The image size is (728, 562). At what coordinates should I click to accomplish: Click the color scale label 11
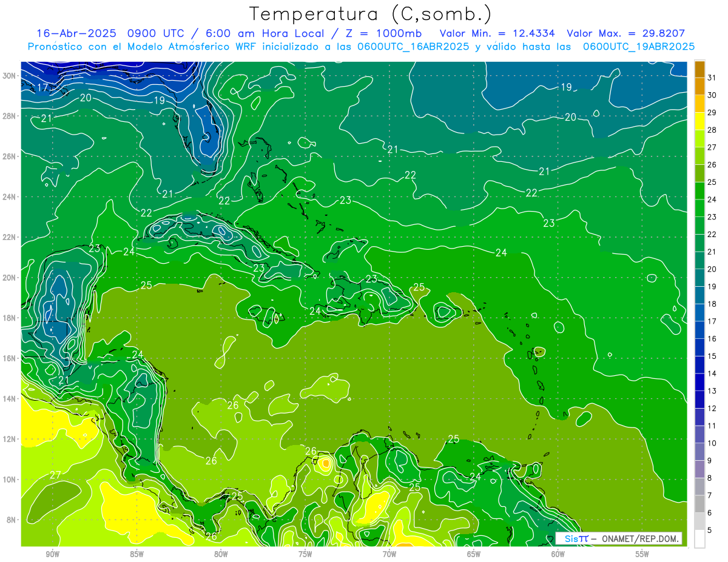tap(712, 426)
